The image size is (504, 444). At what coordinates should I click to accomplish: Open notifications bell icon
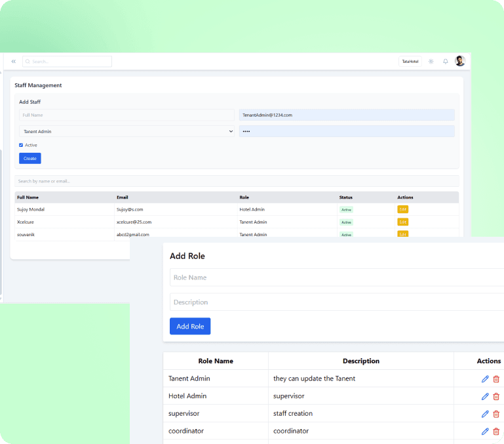(446, 61)
